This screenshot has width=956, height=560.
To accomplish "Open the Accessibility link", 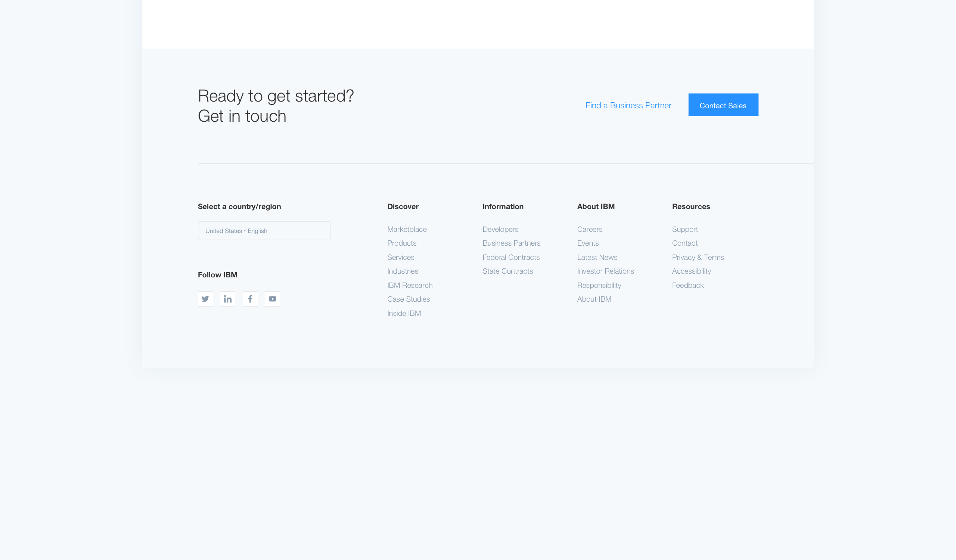I will coord(691,271).
